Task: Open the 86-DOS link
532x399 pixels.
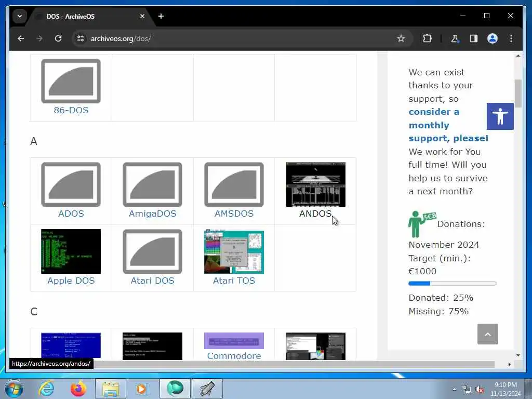Action: pyautogui.click(x=71, y=110)
